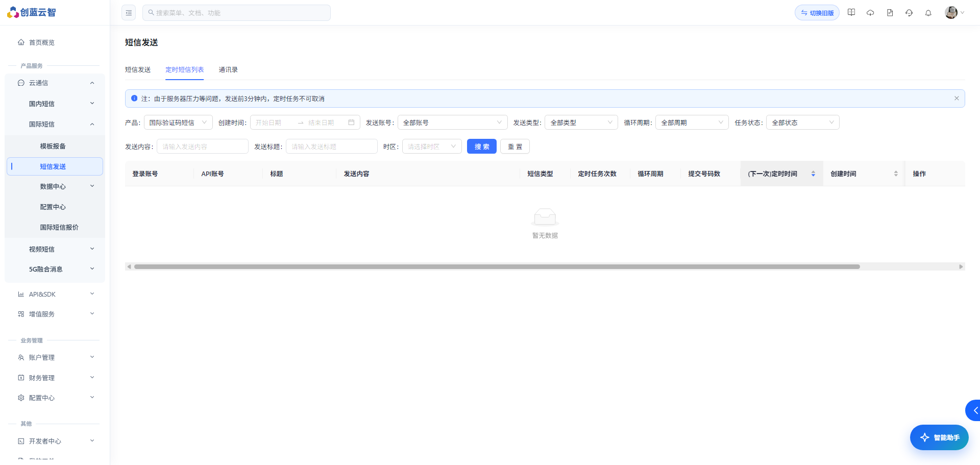980x465 pixels.
Task: Close the notice alert banner
Action: click(x=957, y=99)
